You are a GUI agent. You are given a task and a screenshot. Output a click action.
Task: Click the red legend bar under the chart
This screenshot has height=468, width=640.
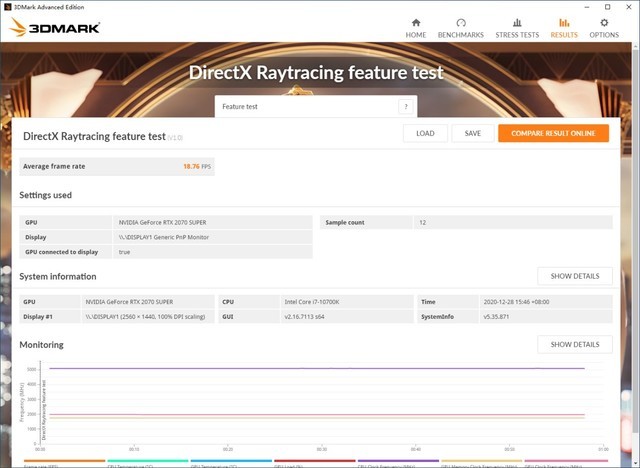pyautogui.click(x=315, y=461)
